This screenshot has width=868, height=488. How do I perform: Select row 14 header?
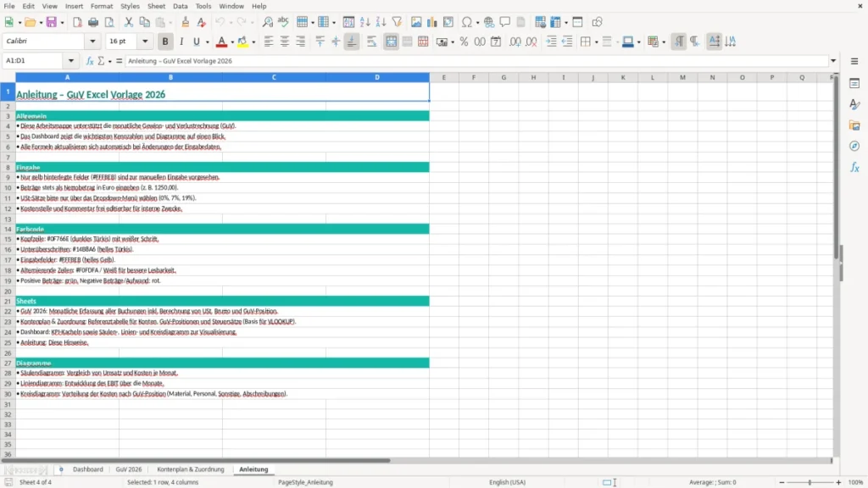[x=8, y=229]
